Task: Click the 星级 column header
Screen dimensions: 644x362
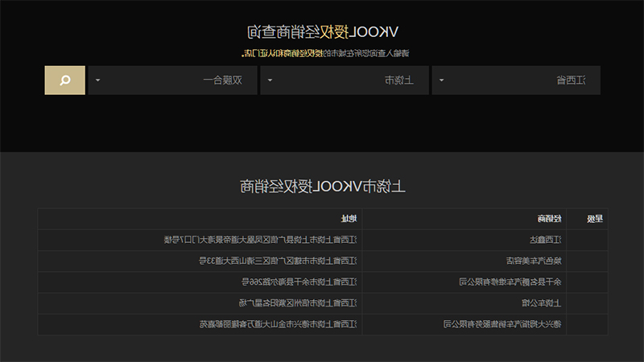Action: (595, 219)
